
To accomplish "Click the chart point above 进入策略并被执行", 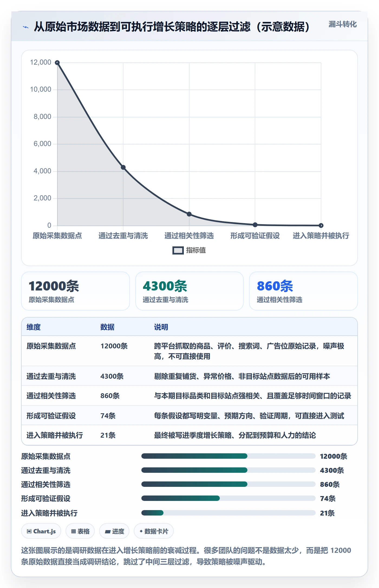I will point(321,225).
